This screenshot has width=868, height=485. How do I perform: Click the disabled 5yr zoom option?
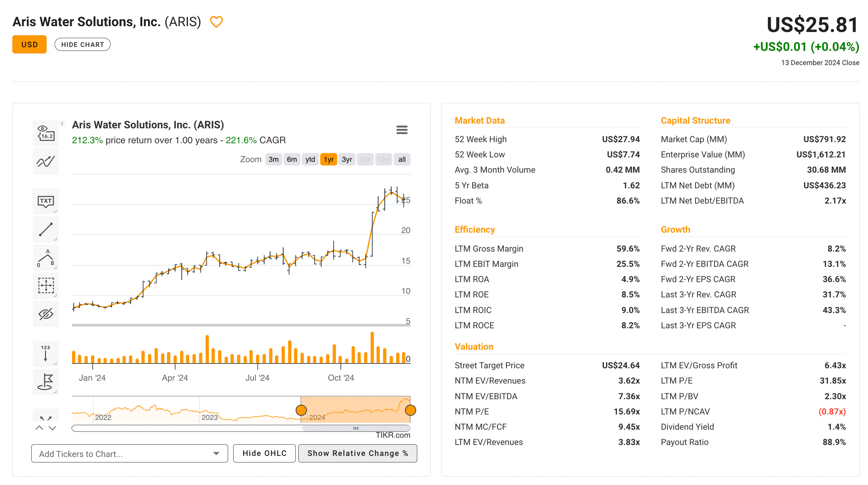pyautogui.click(x=365, y=159)
